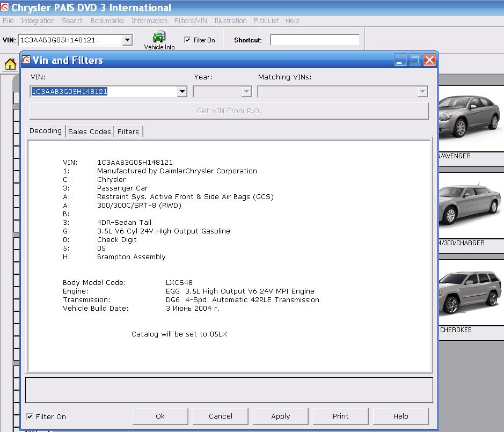This screenshot has width=504, height=432.
Task: Click the Shortcut input field
Action: coord(315,40)
